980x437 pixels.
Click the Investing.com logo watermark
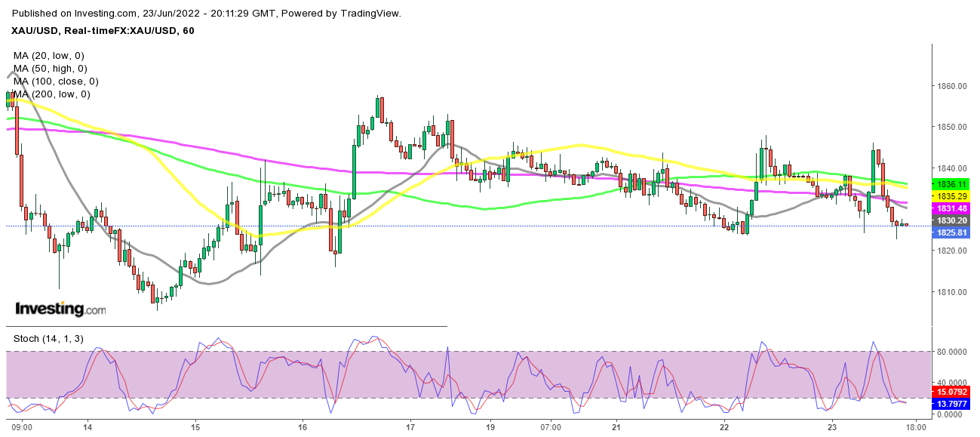tap(60, 309)
